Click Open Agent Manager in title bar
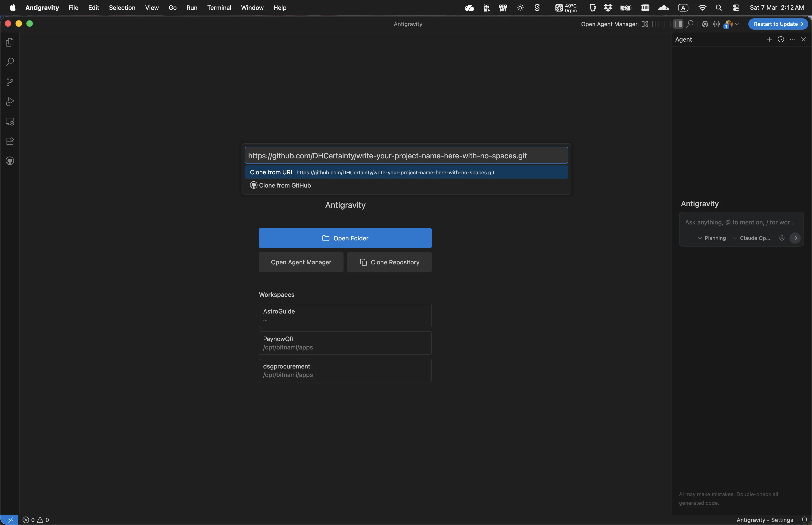The width and height of the screenshot is (812, 525). (x=609, y=24)
